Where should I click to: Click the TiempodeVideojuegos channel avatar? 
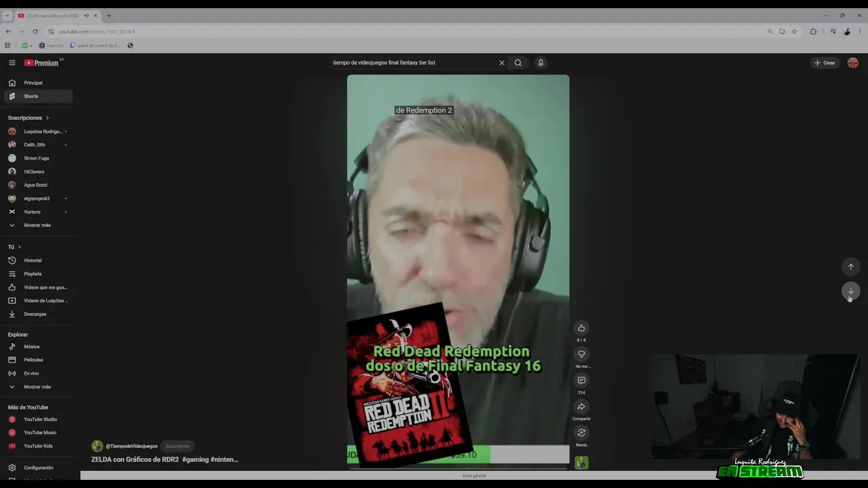click(97, 446)
